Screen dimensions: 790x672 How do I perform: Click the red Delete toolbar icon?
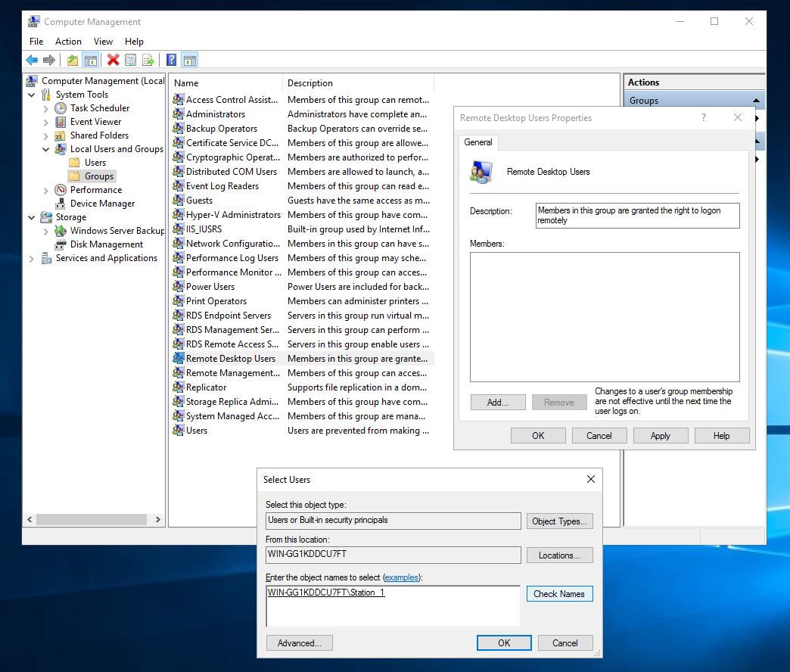coord(113,60)
